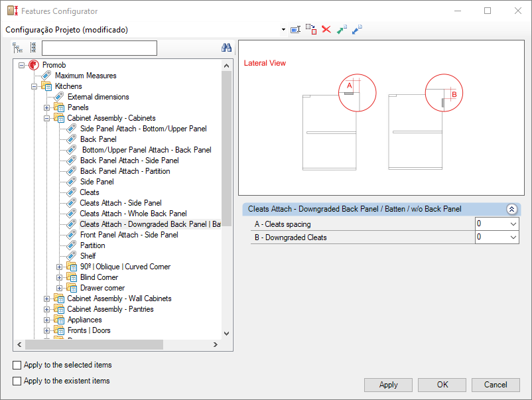Open the A - Cleats spacing dropdown
532x400 pixels.
coord(513,224)
